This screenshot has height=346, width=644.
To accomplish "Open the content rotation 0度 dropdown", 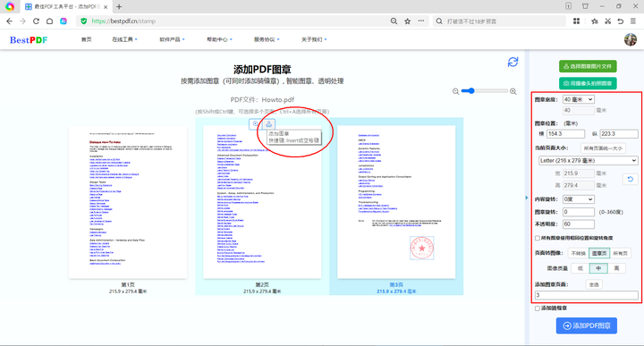I will coord(579,199).
